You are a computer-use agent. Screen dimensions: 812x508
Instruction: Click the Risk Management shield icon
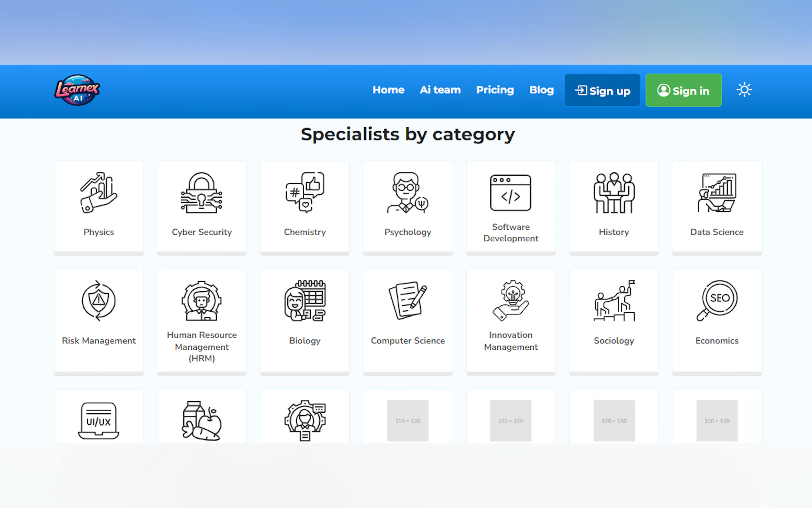[x=99, y=301]
